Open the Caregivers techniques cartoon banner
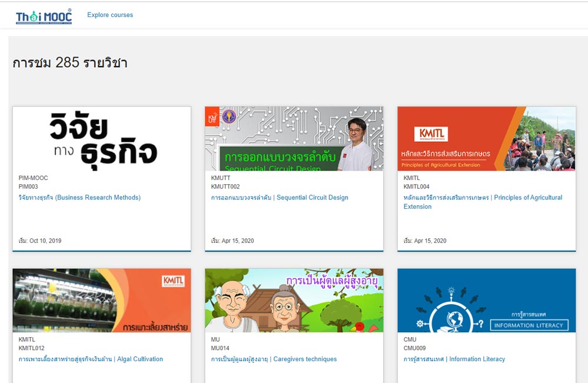The image size is (588, 383). [294, 301]
